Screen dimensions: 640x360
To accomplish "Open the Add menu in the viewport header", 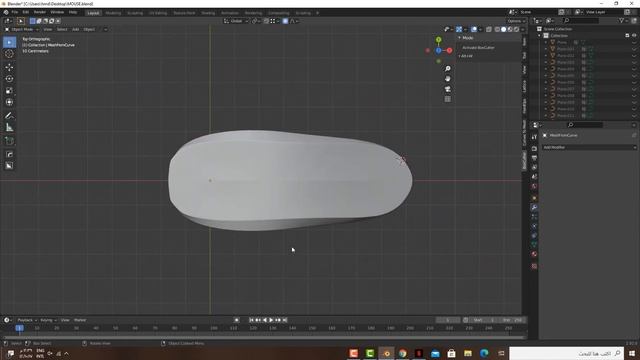I will coord(76,29).
